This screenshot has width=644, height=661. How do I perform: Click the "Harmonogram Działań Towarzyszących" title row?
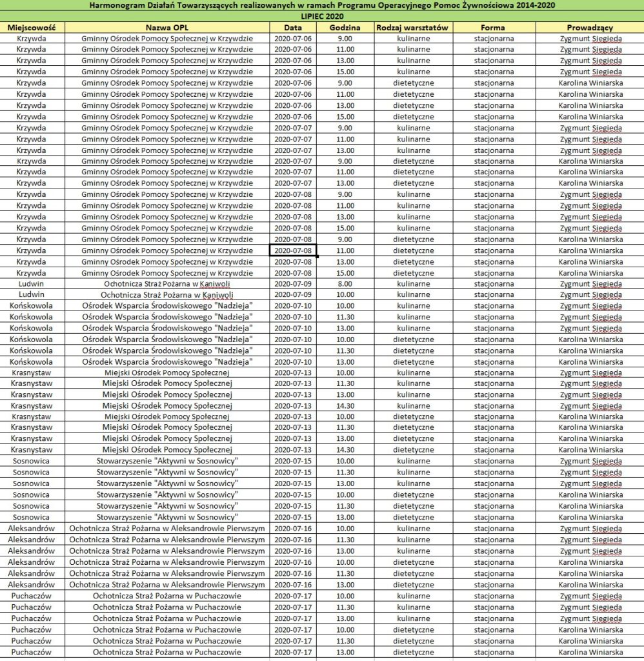pos(322,5)
